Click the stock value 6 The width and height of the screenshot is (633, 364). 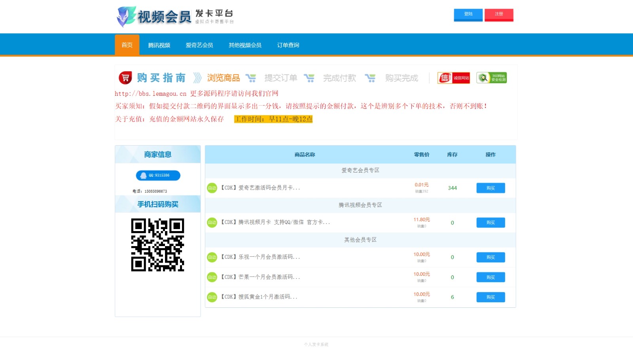[x=452, y=297]
